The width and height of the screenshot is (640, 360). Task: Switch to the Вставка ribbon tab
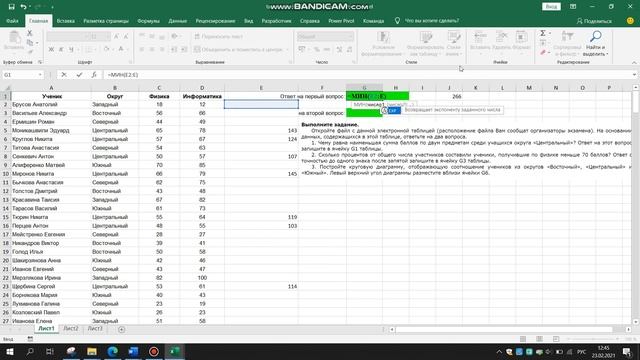click(x=65, y=21)
